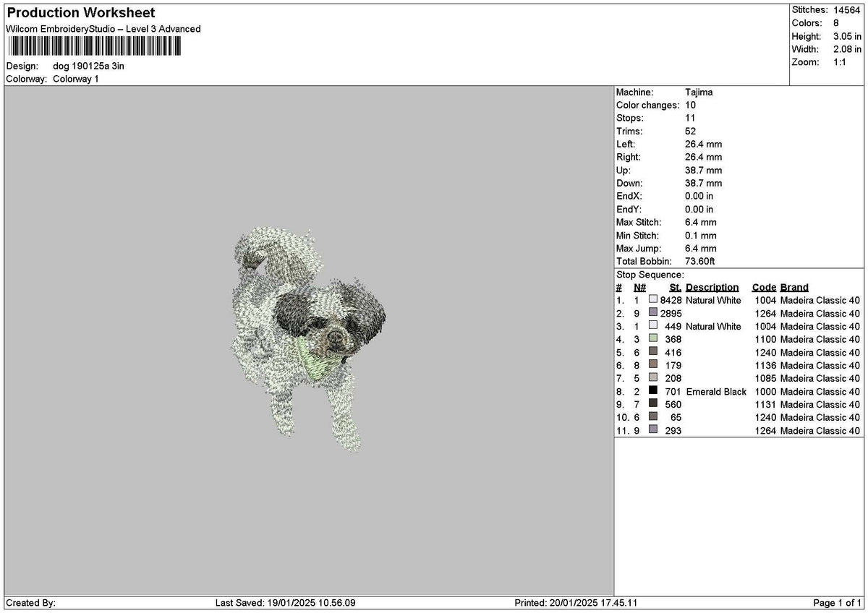The width and height of the screenshot is (868, 613).
Task: Click the 'Left:' label
Action: pyautogui.click(x=626, y=145)
